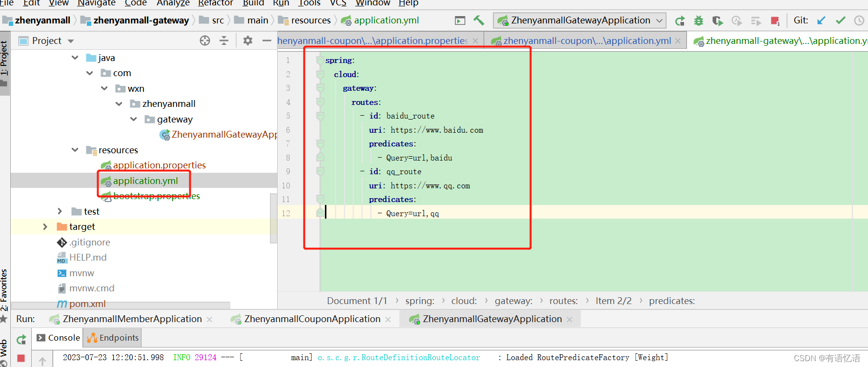This screenshot has width=868, height=367.
Task: Open the Window menu
Action: pyautogui.click(x=373, y=3)
